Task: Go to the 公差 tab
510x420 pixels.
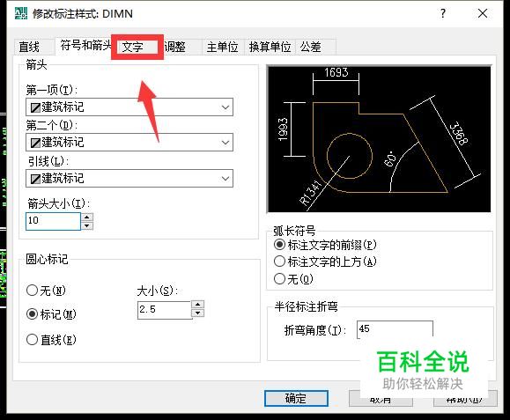Action: [x=315, y=47]
